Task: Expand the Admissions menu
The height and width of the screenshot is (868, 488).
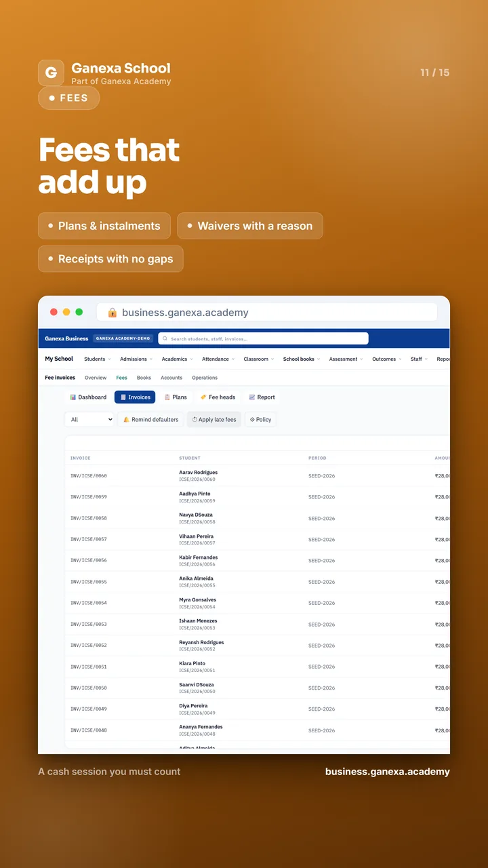Action: pyautogui.click(x=136, y=359)
